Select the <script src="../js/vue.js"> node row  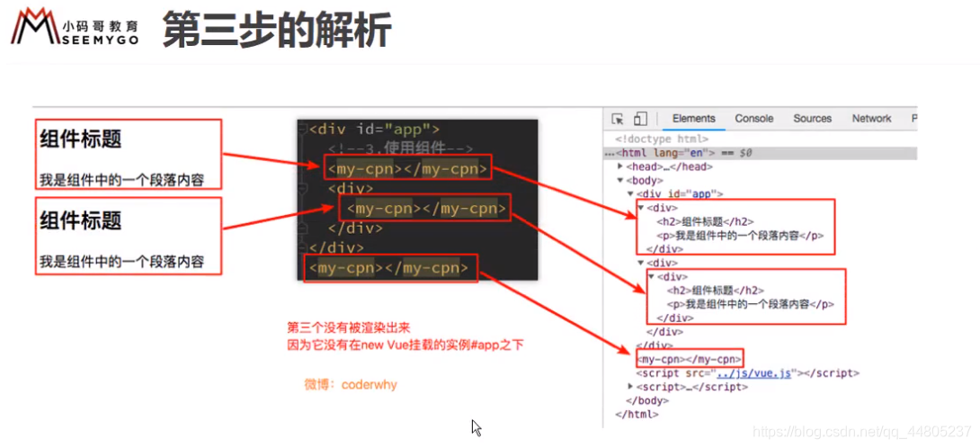coord(747,373)
